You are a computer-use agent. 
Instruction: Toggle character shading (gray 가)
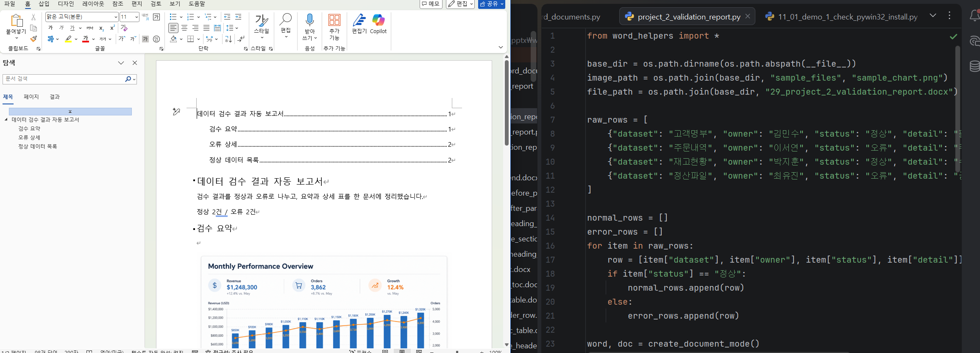coord(145,39)
